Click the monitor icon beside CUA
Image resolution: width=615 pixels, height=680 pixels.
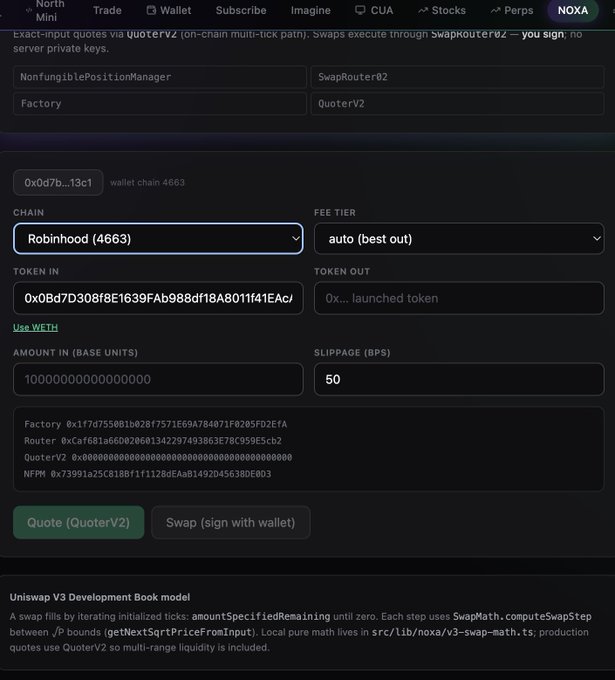click(x=360, y=10)
